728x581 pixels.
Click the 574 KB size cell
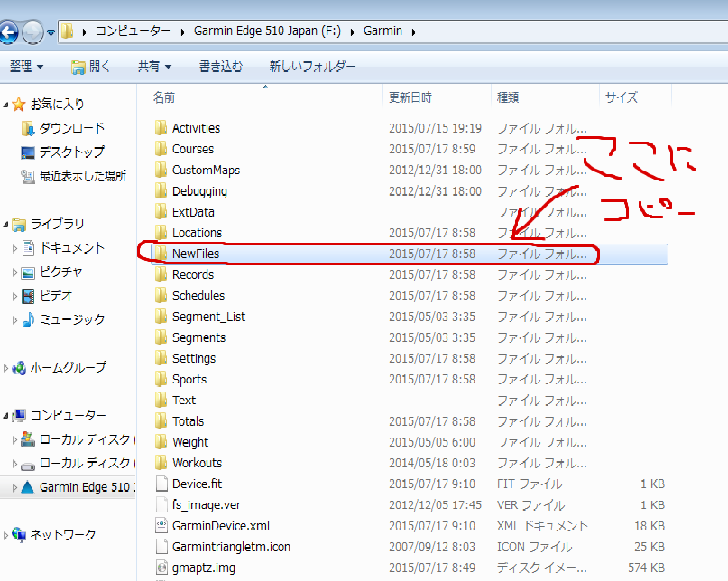646,568
